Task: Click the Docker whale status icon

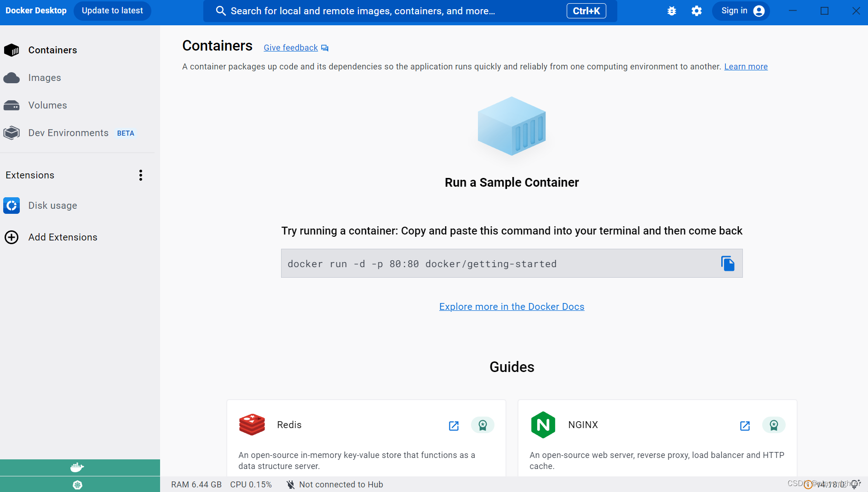Action: click(77, 468)
